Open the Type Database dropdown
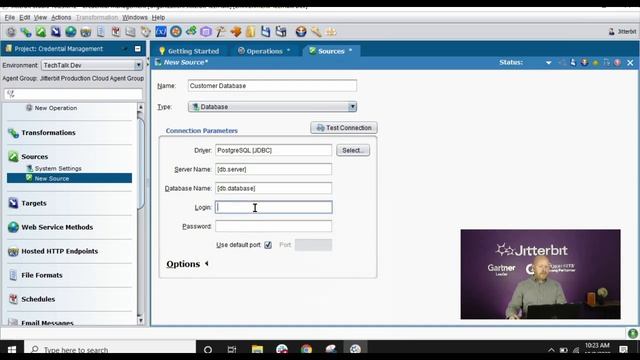The width and height of the screenshot is (640, 360). 352,107
